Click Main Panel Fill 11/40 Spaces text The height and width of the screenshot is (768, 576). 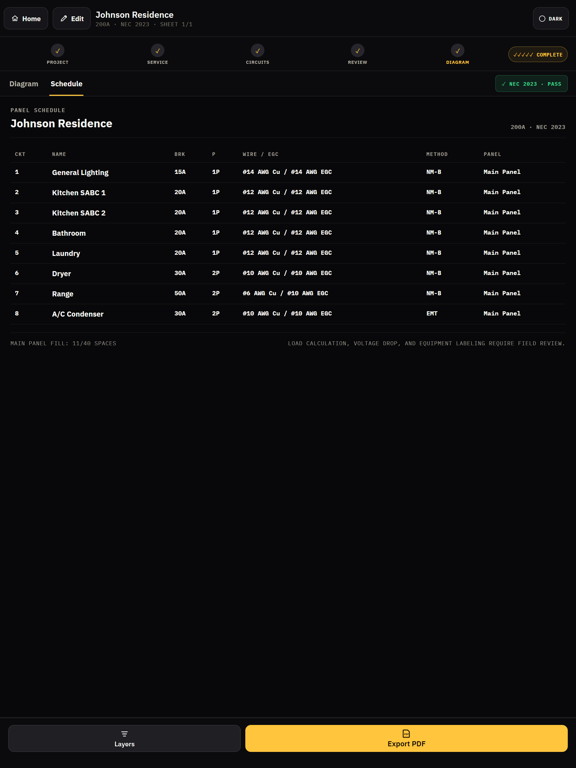tap(63, 343)
